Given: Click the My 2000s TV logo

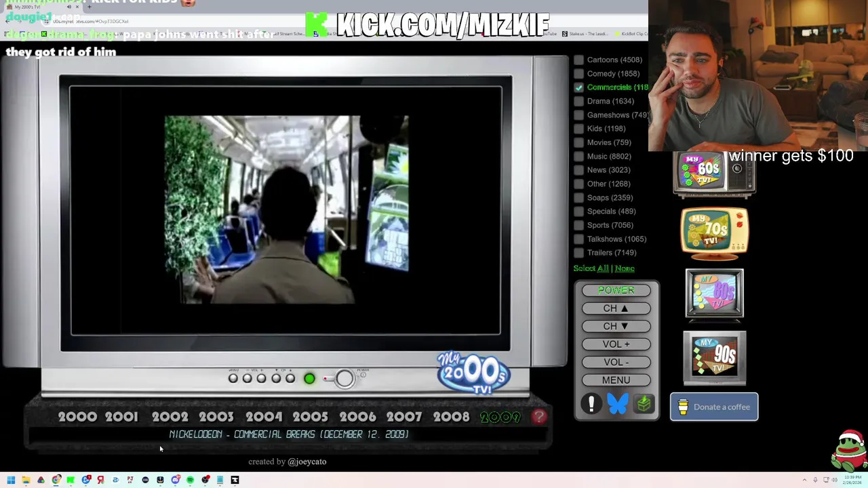Looking at the screenshot, I should tap(473, 372).
